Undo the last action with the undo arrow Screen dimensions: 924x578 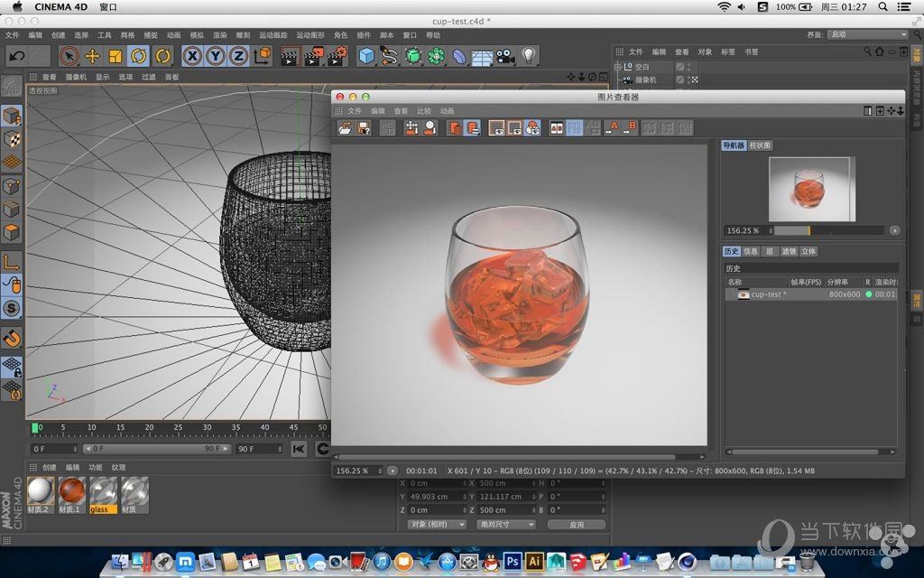pyautogui.click(x=17, y=57)
